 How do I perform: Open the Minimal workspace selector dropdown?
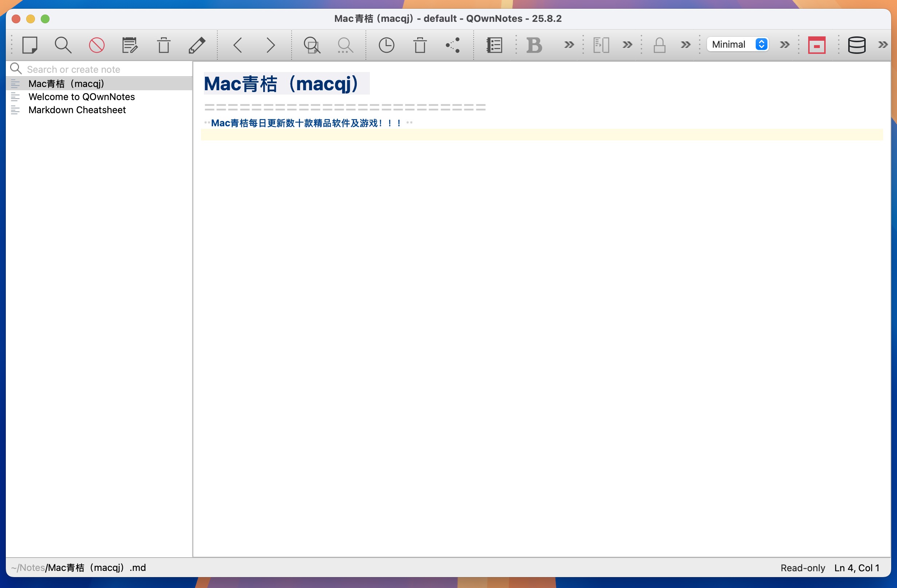[x=737, y=44]
